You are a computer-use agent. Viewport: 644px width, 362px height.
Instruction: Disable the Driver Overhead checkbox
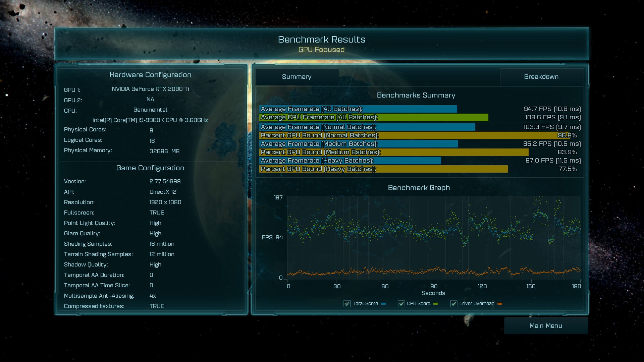454,304
